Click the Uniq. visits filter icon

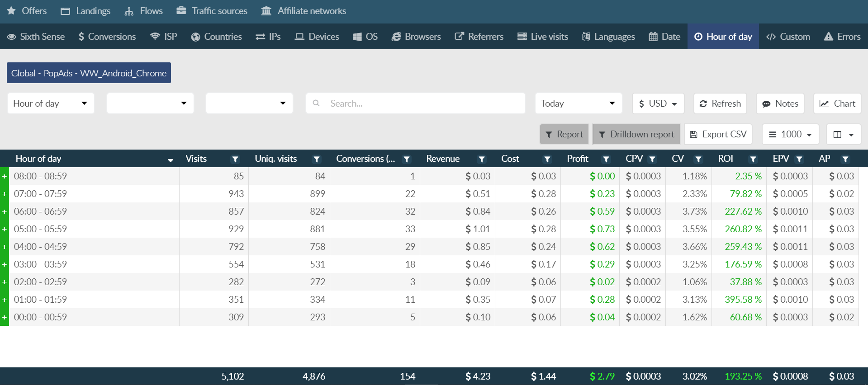click(317, 159)
